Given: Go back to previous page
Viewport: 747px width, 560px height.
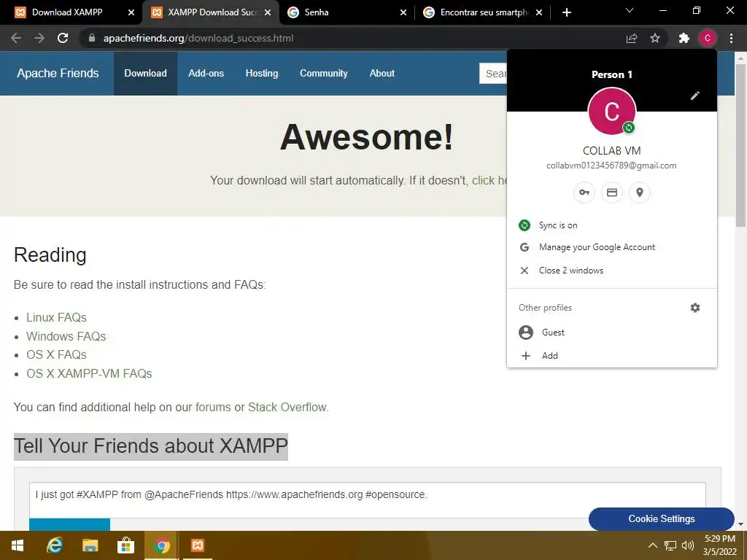Looking at the screenshot, I should pos(16,38).
